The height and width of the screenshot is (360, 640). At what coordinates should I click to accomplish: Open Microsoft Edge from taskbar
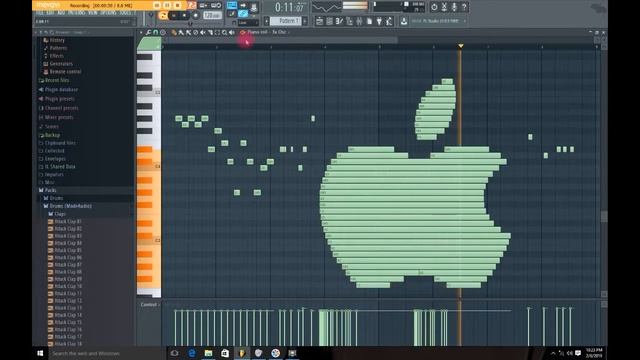pos(192,353)
